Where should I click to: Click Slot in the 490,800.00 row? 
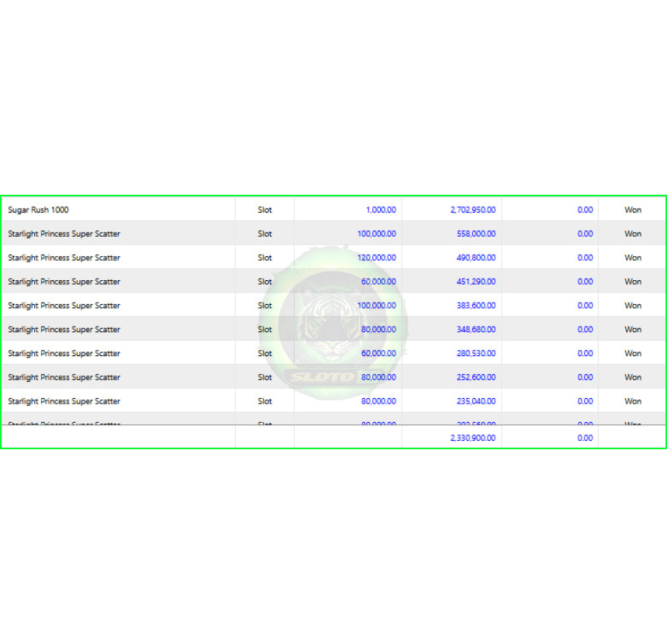click(x=264, y=258)
